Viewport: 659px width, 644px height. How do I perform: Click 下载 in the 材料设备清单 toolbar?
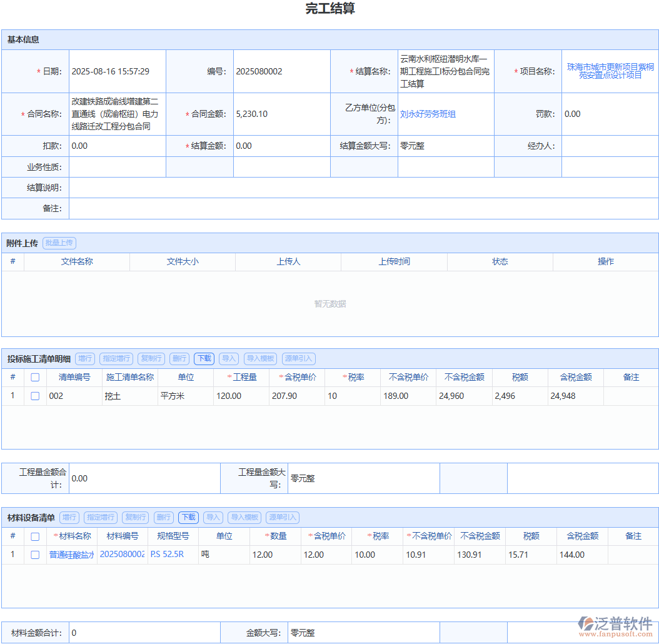click(x=188, y=517)
